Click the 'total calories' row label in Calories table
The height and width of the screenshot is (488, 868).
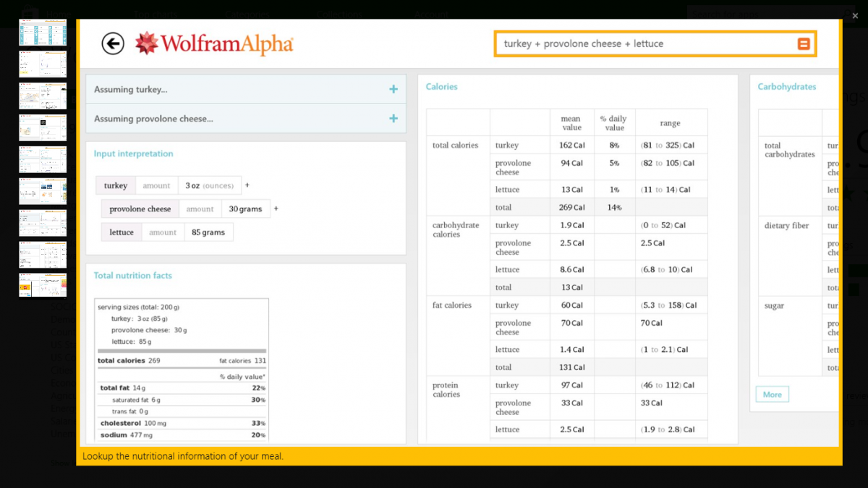[456, 146]
